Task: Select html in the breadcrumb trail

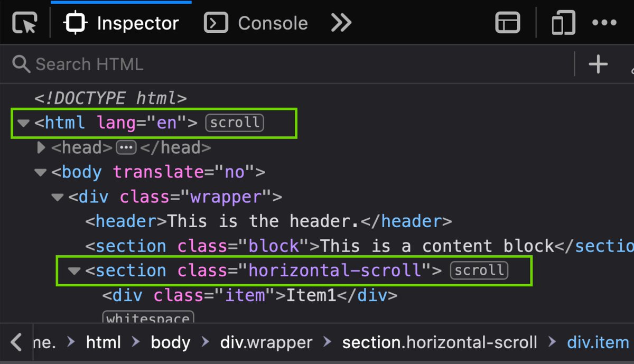Action: [104, 342]
